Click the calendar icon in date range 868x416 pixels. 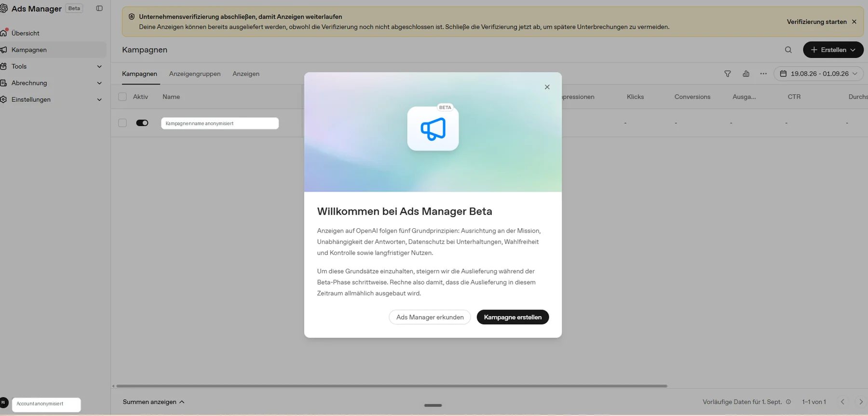tap(783, 74)
